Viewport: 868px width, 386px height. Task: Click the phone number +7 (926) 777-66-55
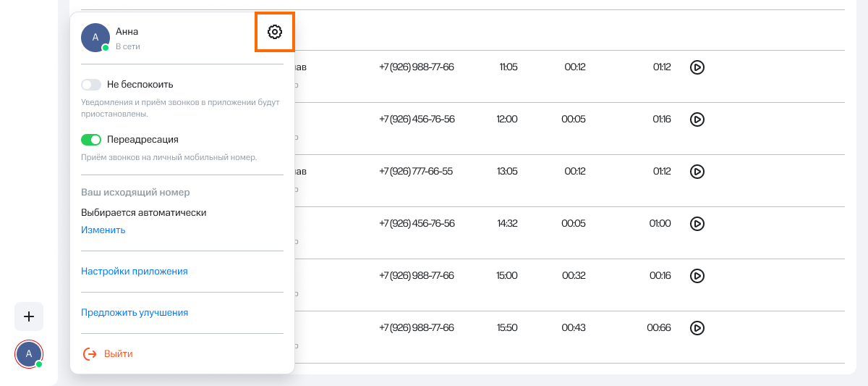416,172
